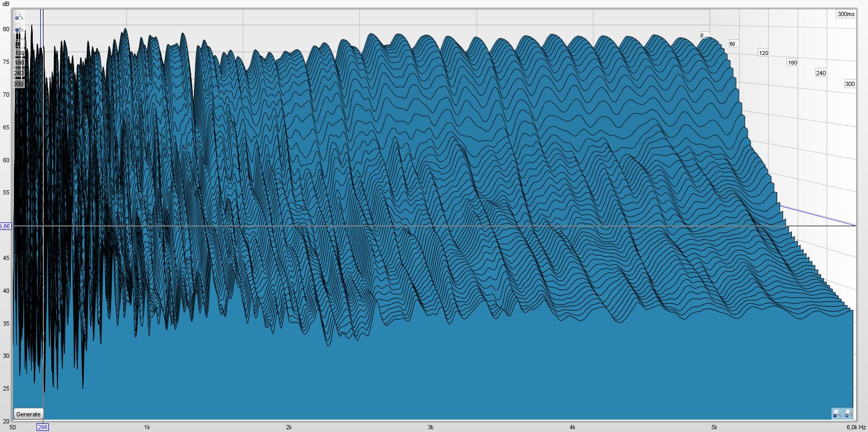Click the 40 dB axis tick label
Screen dimensions: 868x432
[x=6, y=291]
